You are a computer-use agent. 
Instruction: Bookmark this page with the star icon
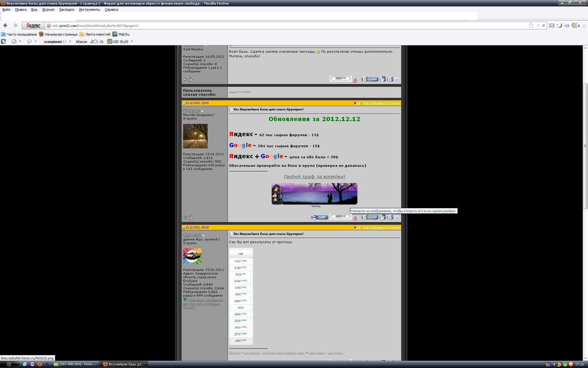pyautogui.click(x=531, y=25)
